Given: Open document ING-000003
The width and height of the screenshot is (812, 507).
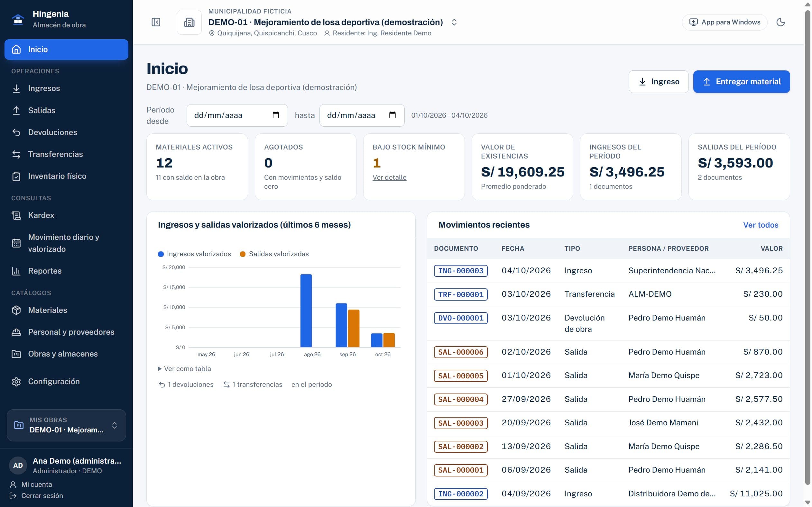Looking at the screenshot, I should pyautogui.click(x=460, y=271).
